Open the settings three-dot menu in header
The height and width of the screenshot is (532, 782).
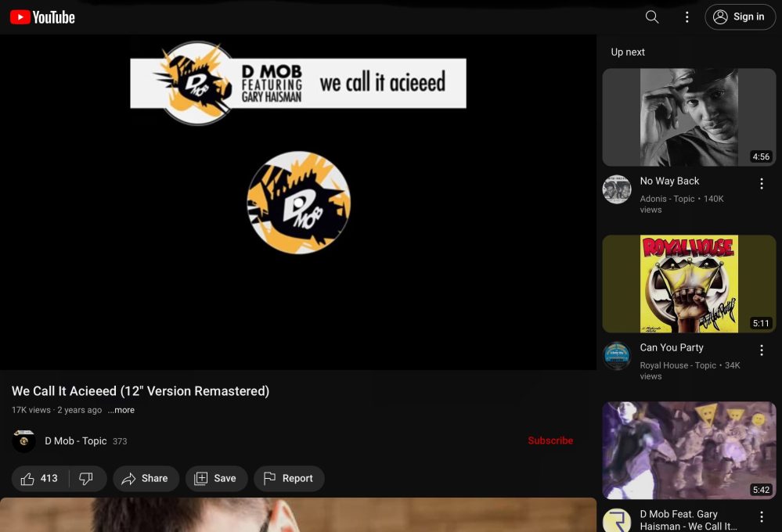pos(687,17)
